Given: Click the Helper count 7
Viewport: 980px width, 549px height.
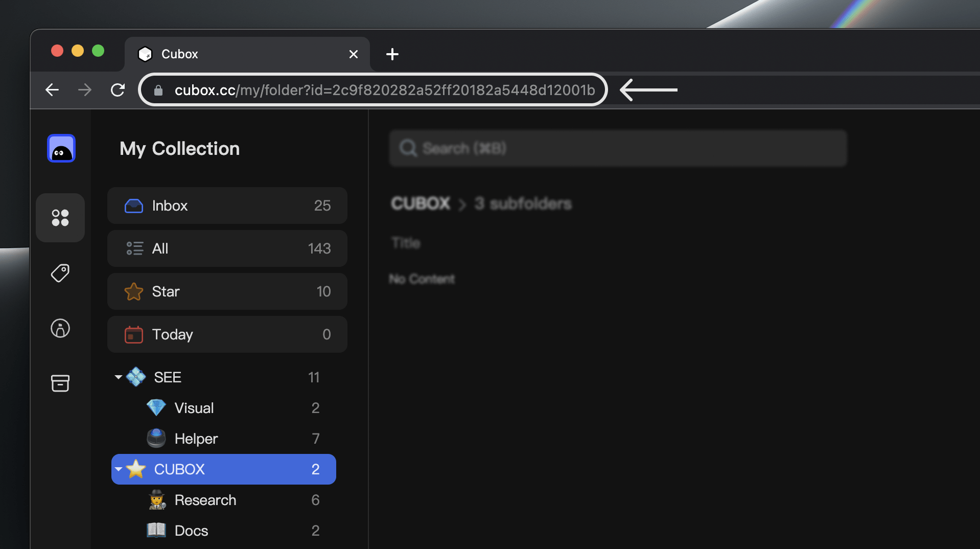Looking at the screenshot, I should pyautogui.click(x=316, y=439).
